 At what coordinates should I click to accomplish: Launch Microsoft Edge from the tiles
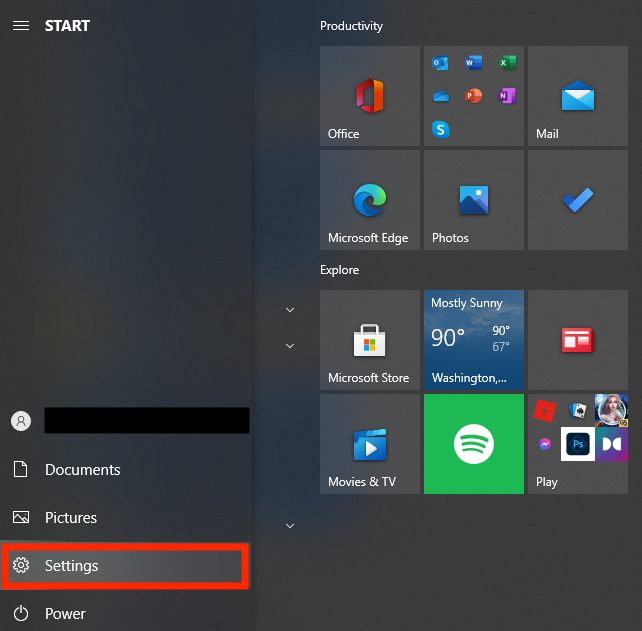tap(370, 200)
